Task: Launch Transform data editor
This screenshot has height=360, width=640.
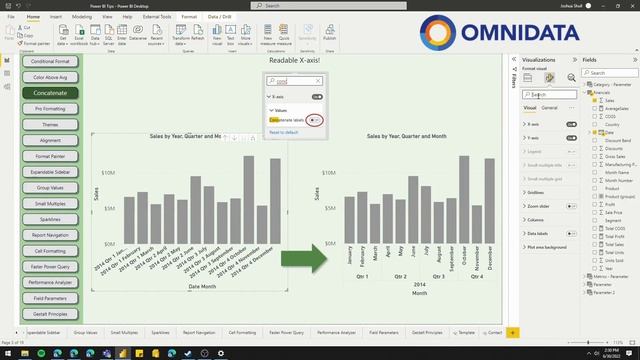Action: (x=180, y=35)
